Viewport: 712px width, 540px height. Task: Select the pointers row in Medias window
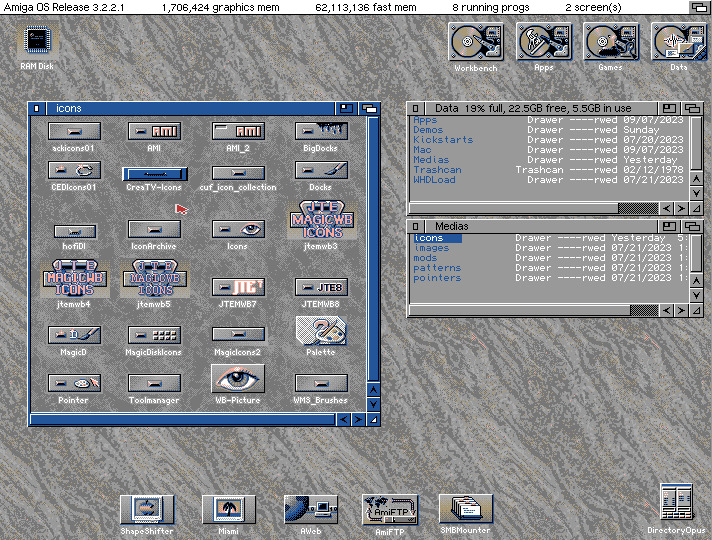click(x=550, y=278)
